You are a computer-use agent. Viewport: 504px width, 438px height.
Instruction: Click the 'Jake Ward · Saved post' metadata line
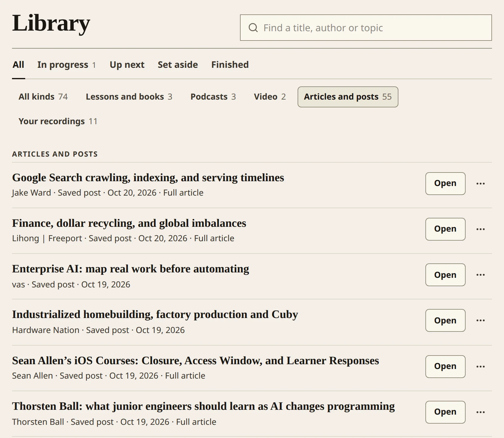click(108, 193)
